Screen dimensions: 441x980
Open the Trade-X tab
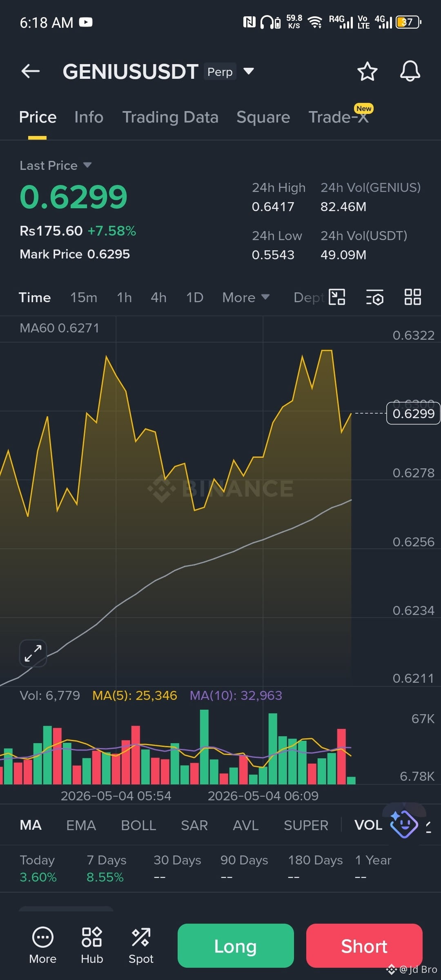(x=339, y=117)
